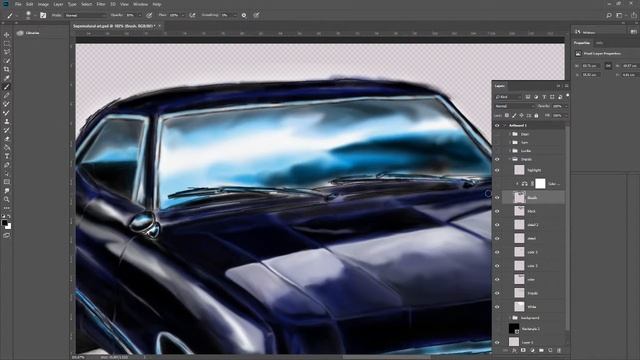Image resolution: width=640 pixels, height=360 pixels.
Task: Lock transparent pixels icon
Action: [x=507, y=116]
